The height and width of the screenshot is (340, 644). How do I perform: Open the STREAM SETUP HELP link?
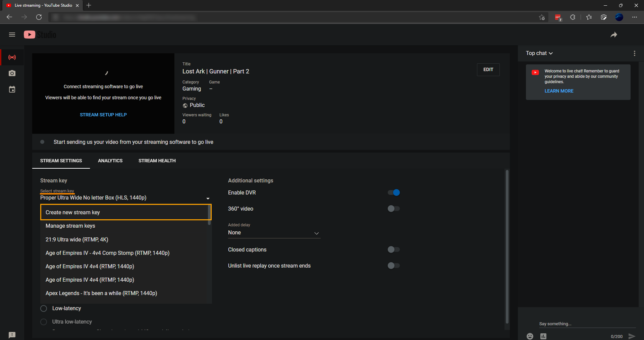coord(103,115)
